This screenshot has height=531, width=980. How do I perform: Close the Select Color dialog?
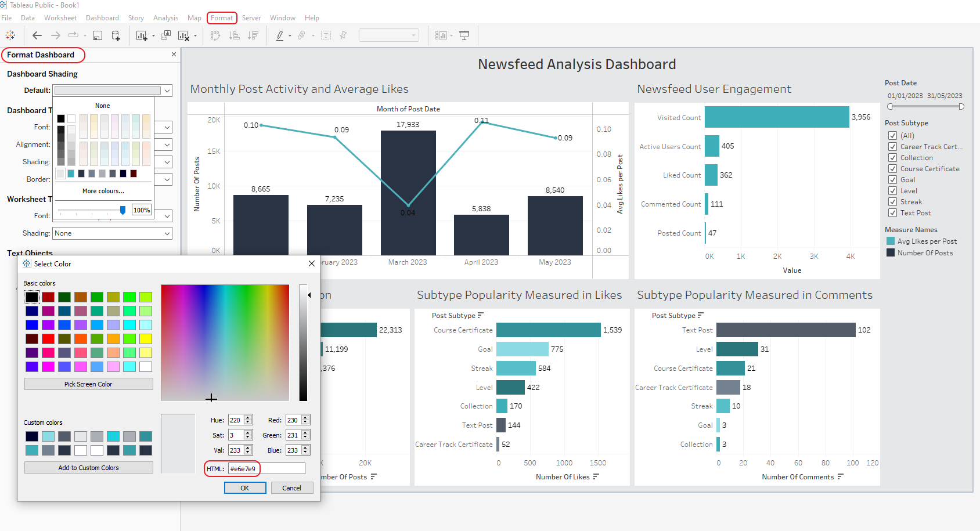click(x=312, y=263)
